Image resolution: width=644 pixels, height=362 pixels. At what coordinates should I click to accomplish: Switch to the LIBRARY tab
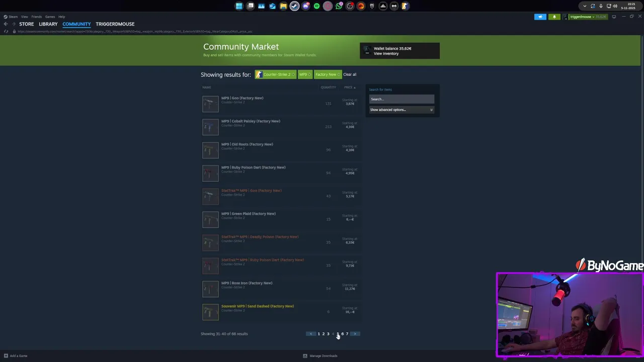(x=48, y=24)
